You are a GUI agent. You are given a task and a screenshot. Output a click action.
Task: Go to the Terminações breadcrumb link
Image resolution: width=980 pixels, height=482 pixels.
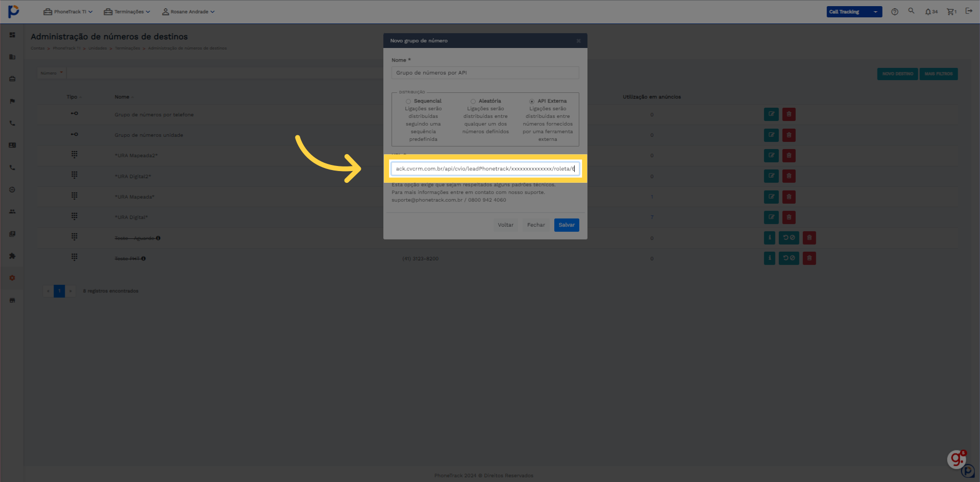coord(128,49)
